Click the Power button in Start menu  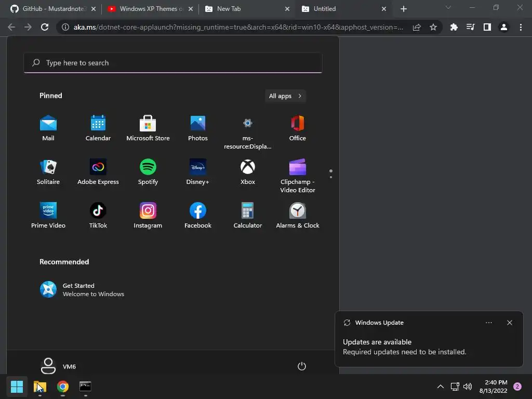(x=302, y=366)
